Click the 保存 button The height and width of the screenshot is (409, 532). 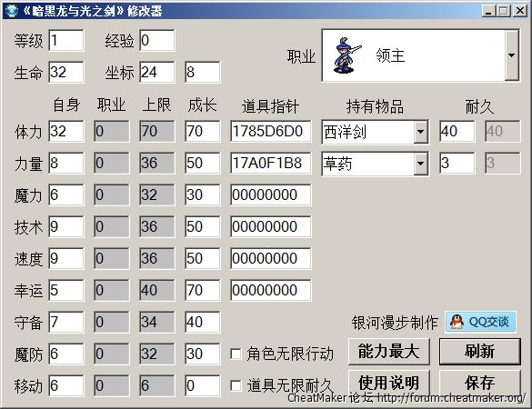(480, 383)
